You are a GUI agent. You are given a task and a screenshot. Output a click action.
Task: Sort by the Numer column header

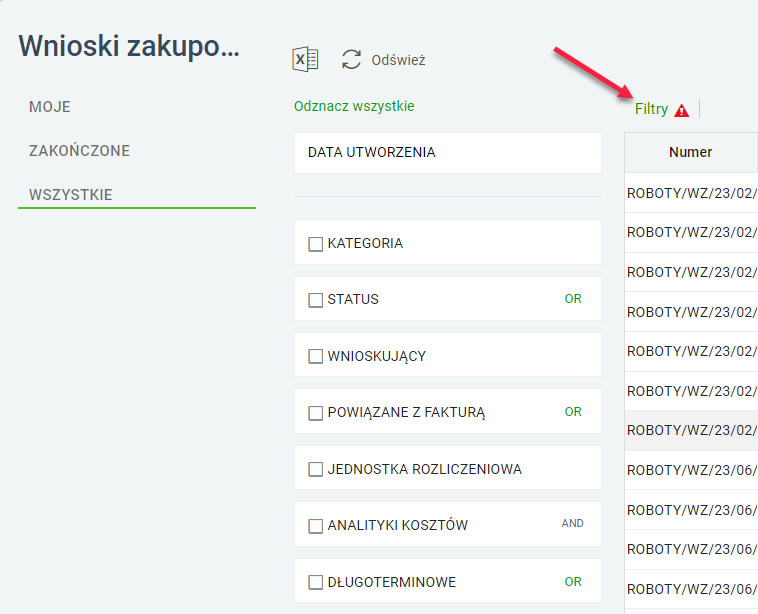(x=690, y=152)
